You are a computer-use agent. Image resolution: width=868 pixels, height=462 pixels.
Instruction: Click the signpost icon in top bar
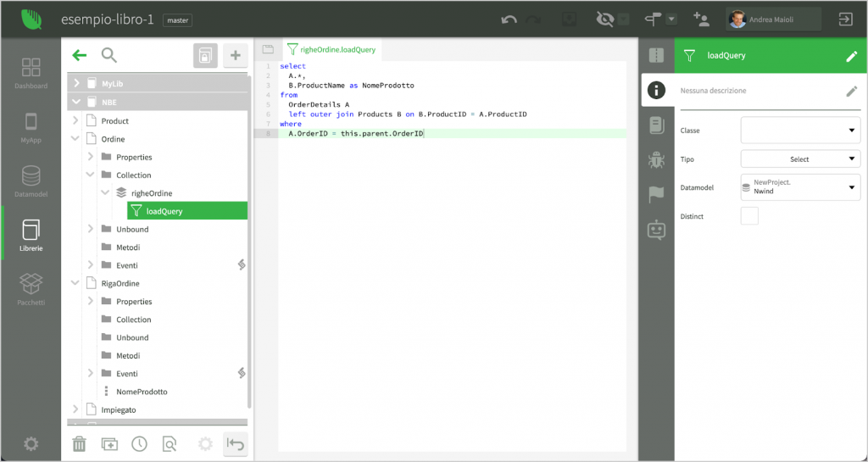point(654,19)
